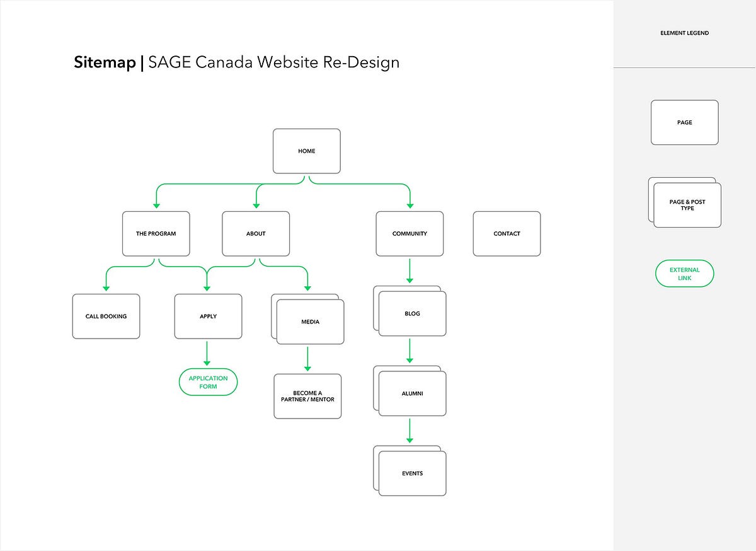Screen dimensions: 756x551
Task: Select the EVENTS stacked page node
Action: click(x=410, y=471)
